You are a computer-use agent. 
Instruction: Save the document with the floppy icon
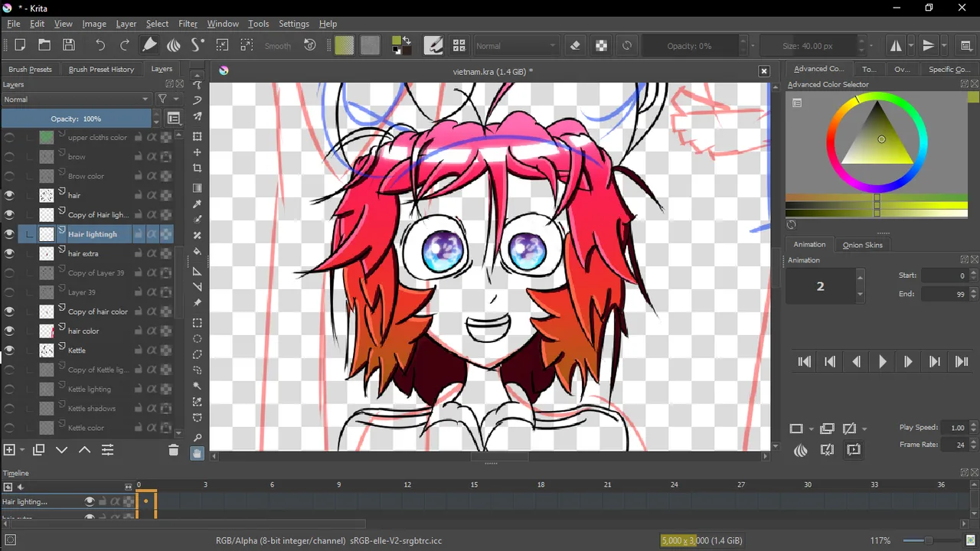(69, 45)
